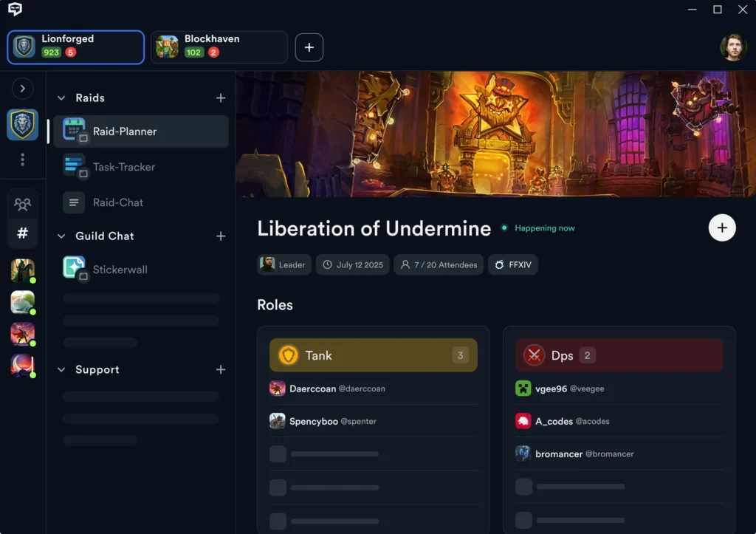Open the user profile avatar

733,47
